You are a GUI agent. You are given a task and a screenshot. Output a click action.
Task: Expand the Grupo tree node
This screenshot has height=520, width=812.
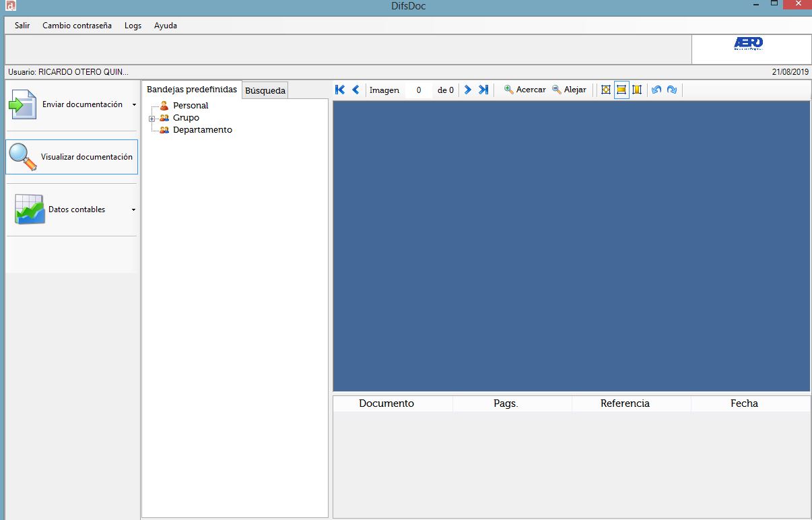click(152, 119)
